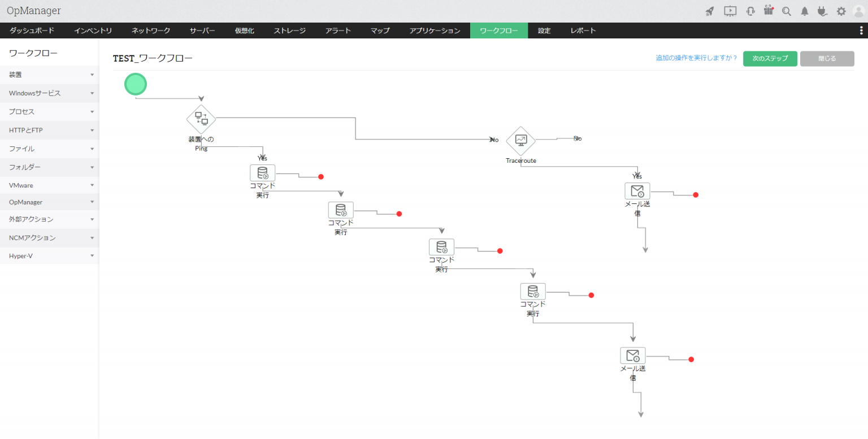Screen dimensions: 868x439
Task: Expand the 装置 sidebar category
Action: click(x=50, y=75)
